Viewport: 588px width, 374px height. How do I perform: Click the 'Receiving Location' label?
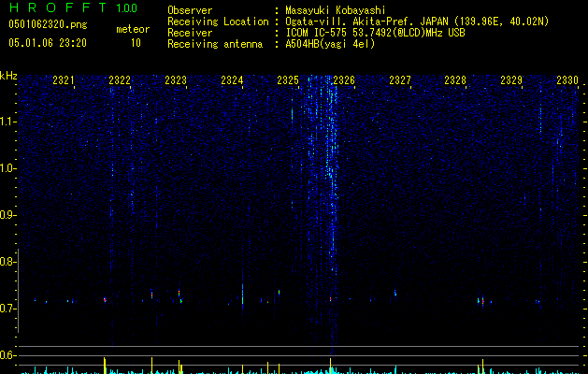click(218, 22)
